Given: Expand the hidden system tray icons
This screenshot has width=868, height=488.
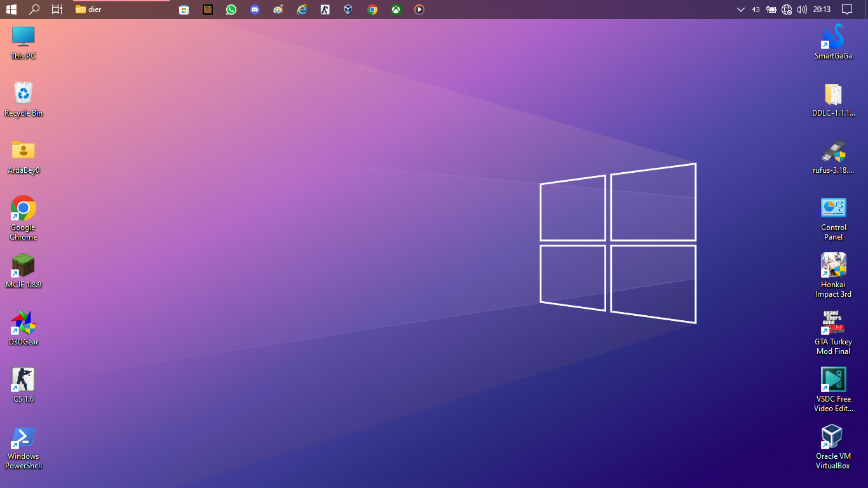Looking at the screenshot, I should coord(741,10).
